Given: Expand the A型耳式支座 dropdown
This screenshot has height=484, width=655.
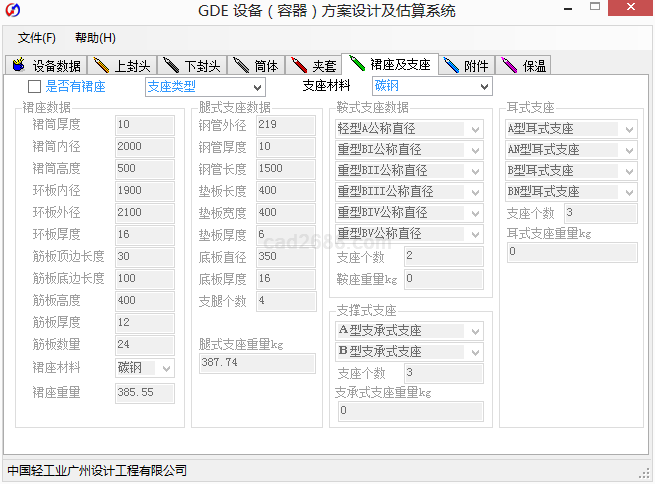Looking at the screenshot, I should tap(571, 129).
